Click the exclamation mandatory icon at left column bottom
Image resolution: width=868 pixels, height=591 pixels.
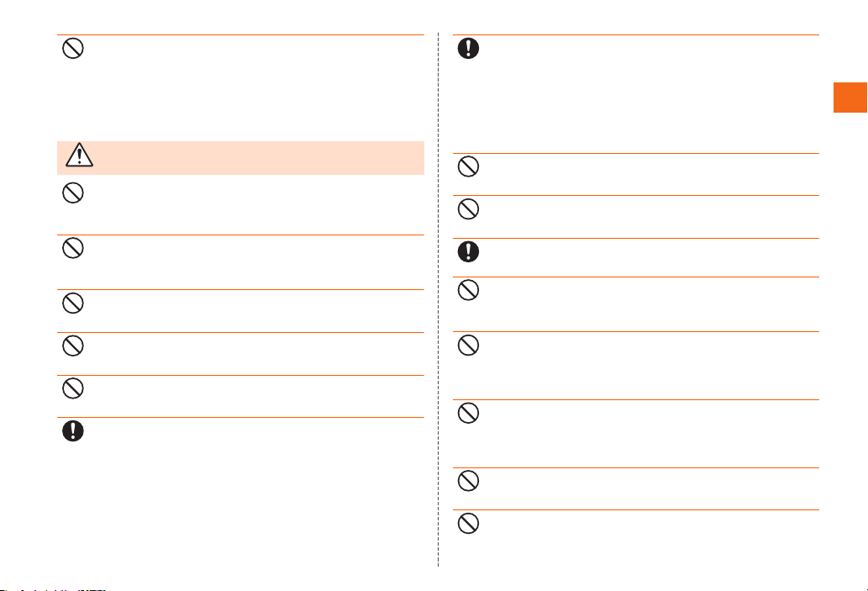click(72, 431)
